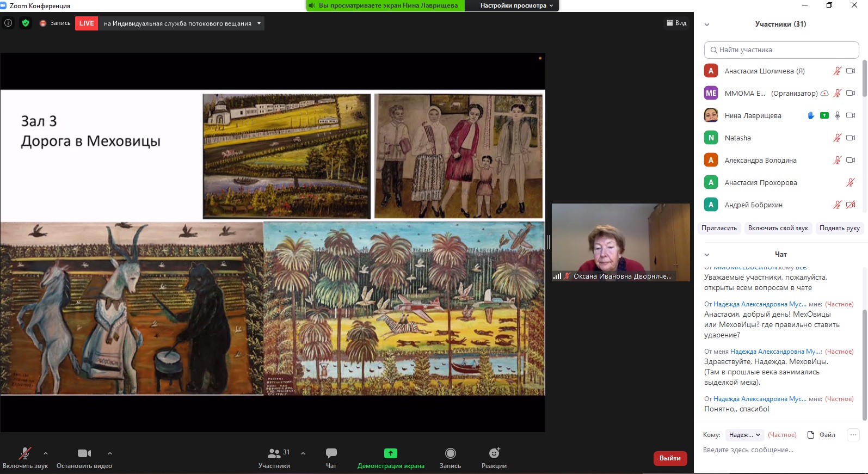Open the Chat panel from toolbar
The image size is (868, 474).
331,458
